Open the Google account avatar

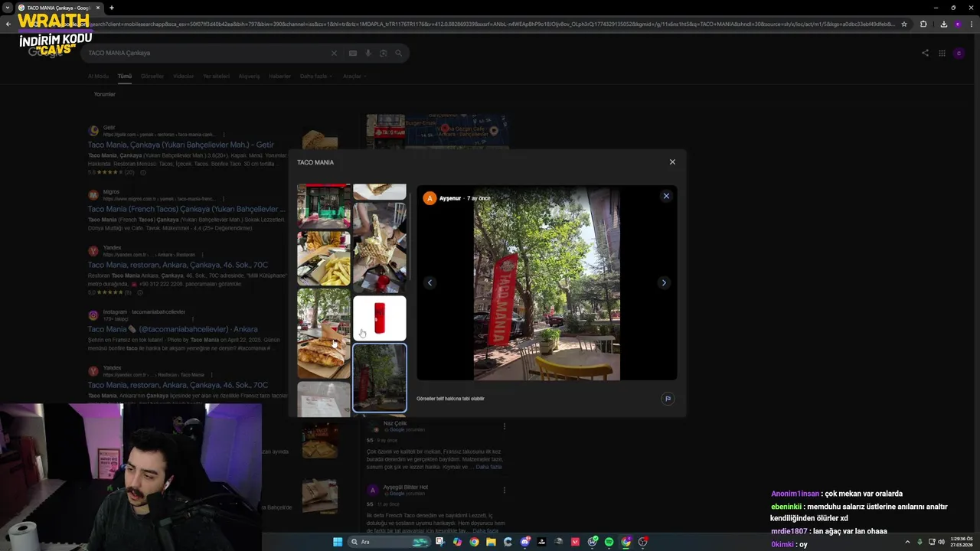click(959, 53)
